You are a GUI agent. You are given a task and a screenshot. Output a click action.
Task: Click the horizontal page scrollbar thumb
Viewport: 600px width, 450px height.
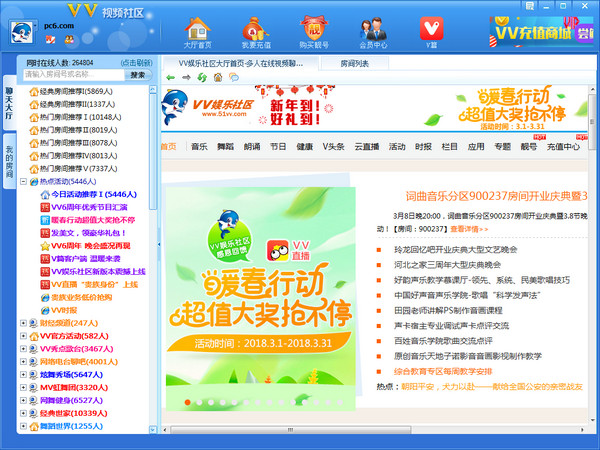click(291, 430)
